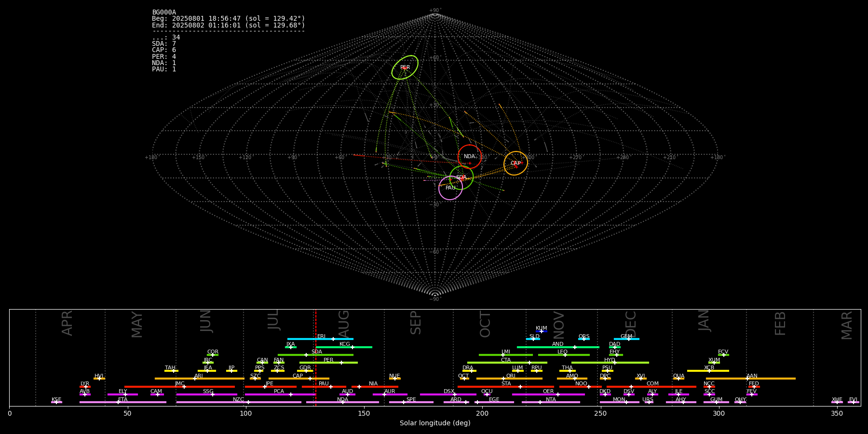Screen dimensions: 868x434
Task: Click the SDA shower bar in the timeline
Action: coord(315,355)
